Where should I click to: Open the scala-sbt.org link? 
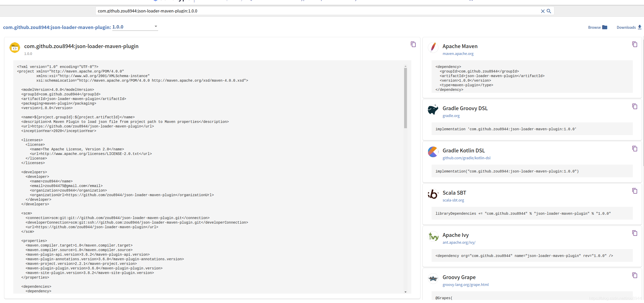453,200
